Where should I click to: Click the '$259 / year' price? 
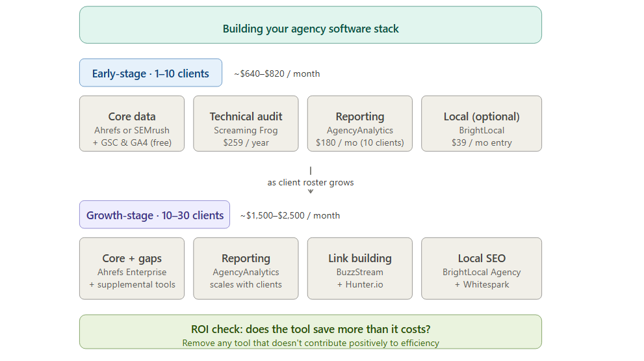point(246,142)
